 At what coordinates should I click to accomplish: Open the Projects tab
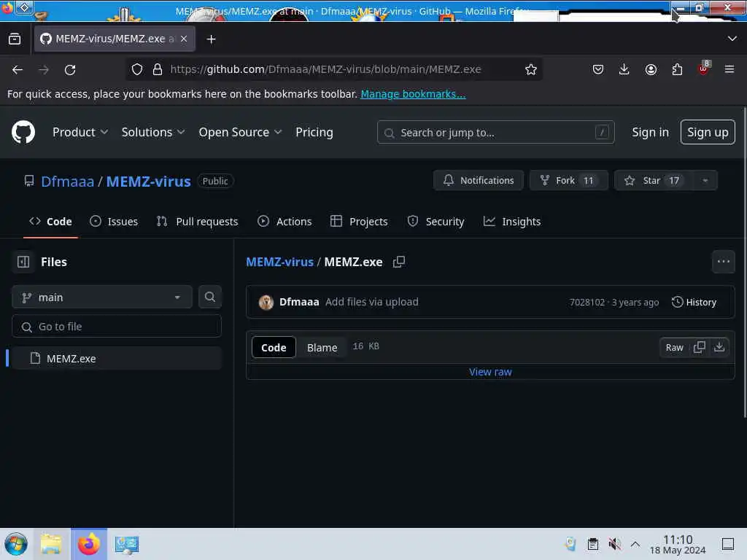click(359, 222)
